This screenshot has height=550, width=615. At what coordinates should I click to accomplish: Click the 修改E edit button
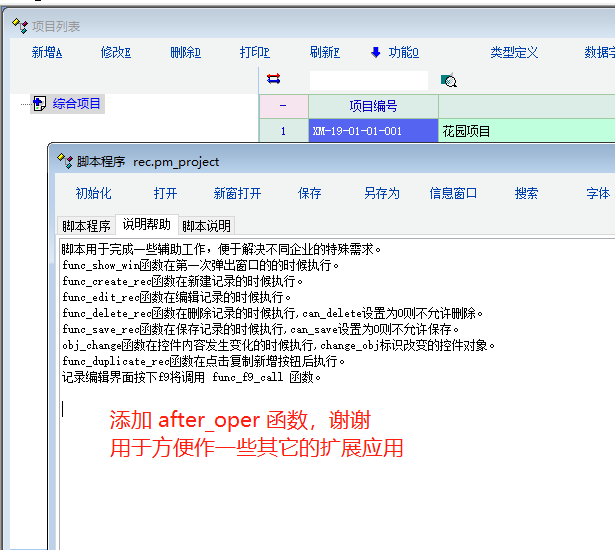[116, 53]
